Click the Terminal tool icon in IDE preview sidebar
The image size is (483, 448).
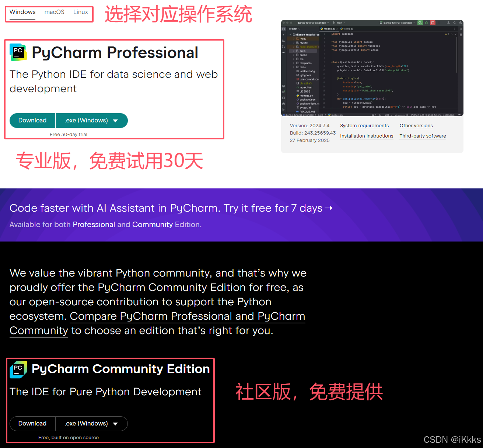click(x=284, y=98)
